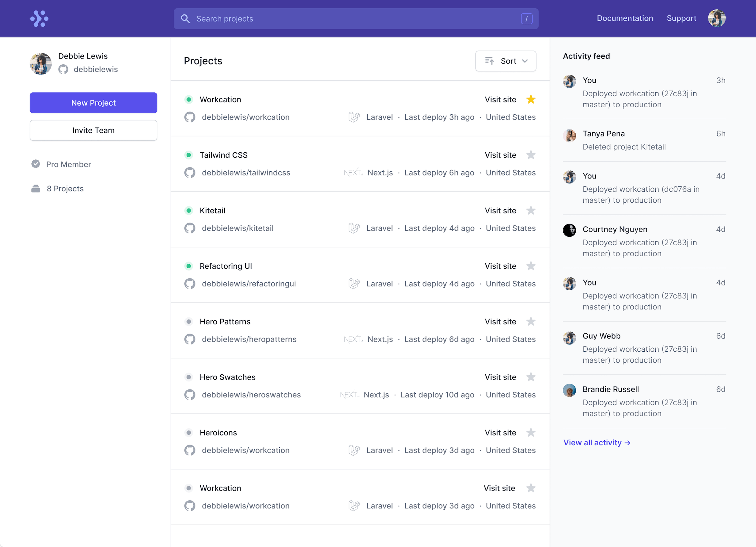Star the Tailwind CSS project
The width and height of the screenshot is (756, 547).
click(531, 155)
